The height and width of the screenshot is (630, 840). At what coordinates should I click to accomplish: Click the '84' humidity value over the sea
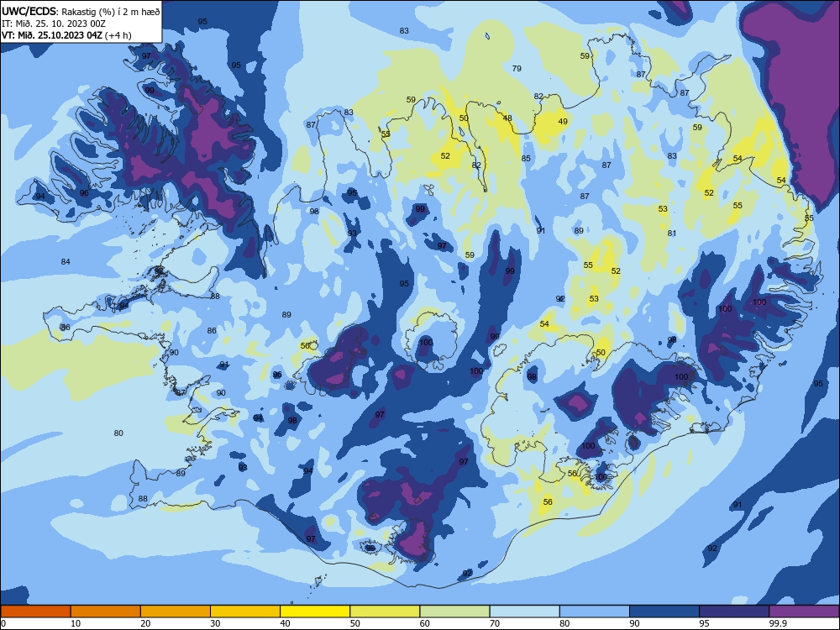tap(66, 262)
